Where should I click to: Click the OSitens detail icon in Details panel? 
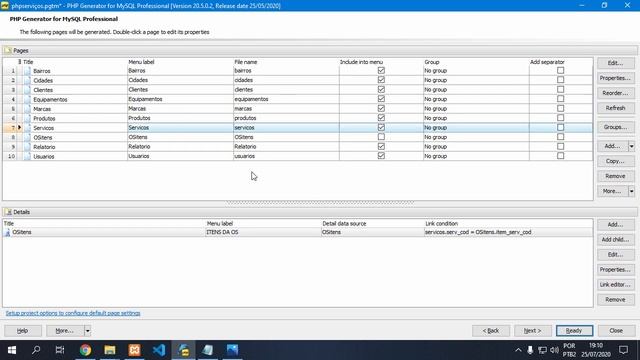7,232
